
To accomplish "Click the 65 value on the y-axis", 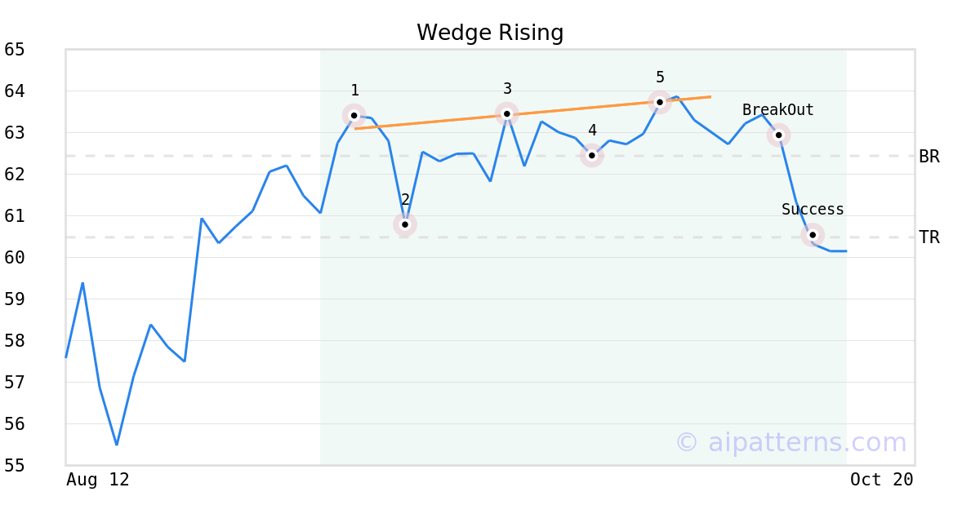I will [15, 50].
